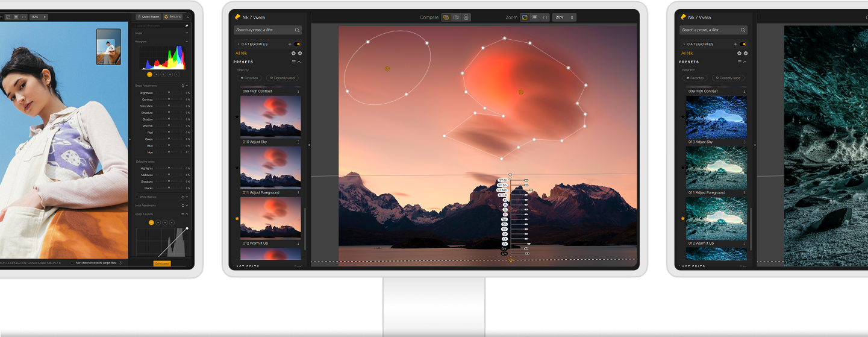The image size is (868, 337).
Task: Open the Presets list menu icon, right window
Action: pyautogui.click(x=740, y=61)
